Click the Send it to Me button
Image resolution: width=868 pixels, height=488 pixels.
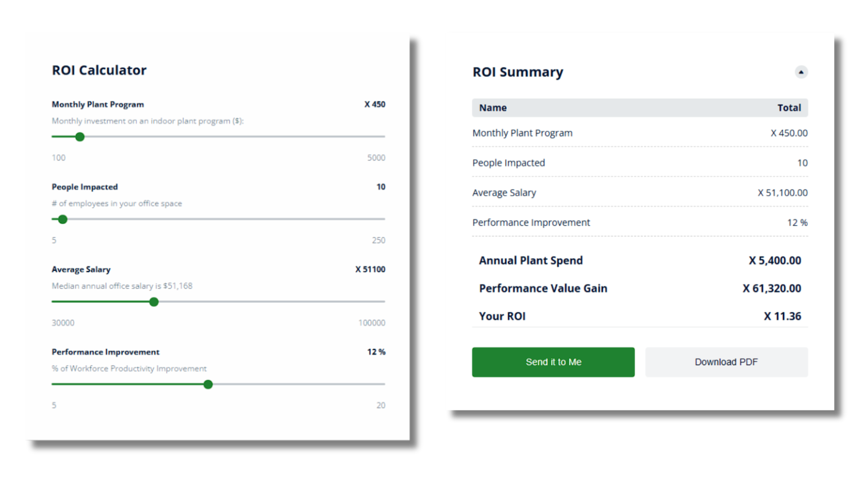(553, 362)
